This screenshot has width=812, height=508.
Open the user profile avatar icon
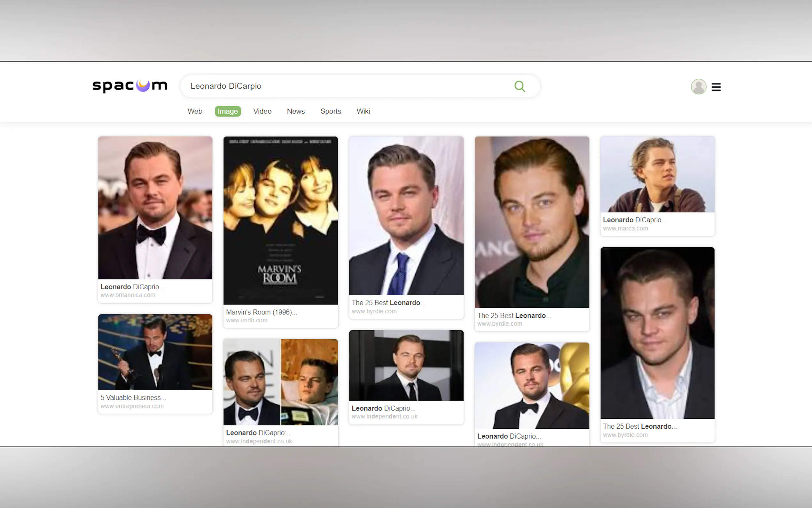pyautogui.click(x=698, y=87)
